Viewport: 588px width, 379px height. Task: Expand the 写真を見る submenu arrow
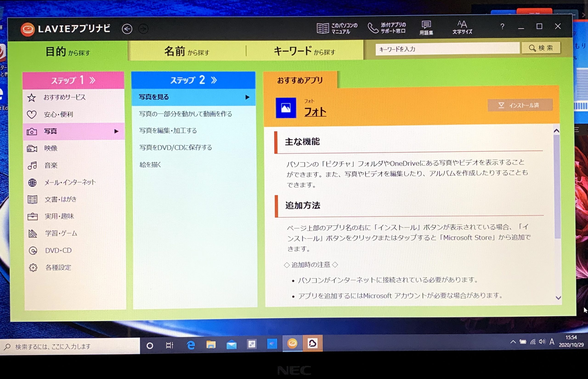point(247,97)
